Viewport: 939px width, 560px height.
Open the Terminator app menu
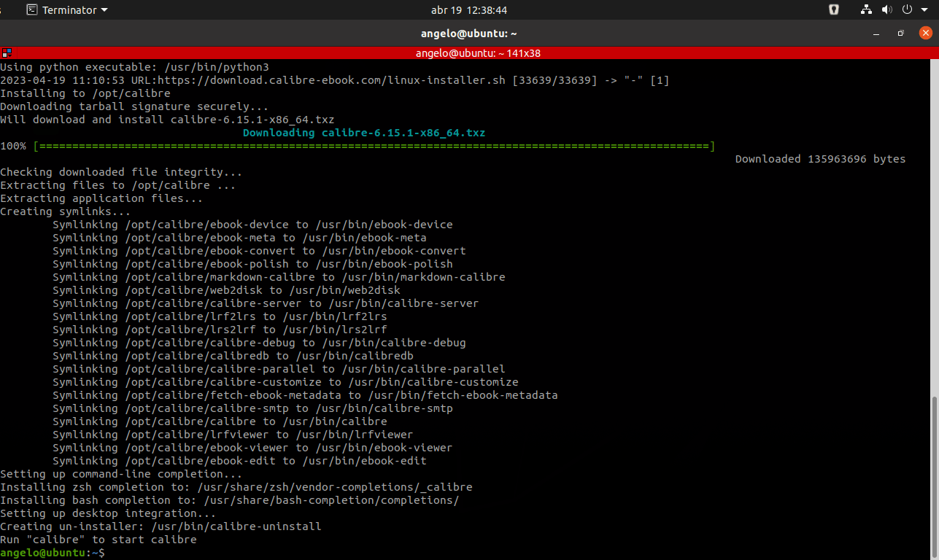coord(67,10)
